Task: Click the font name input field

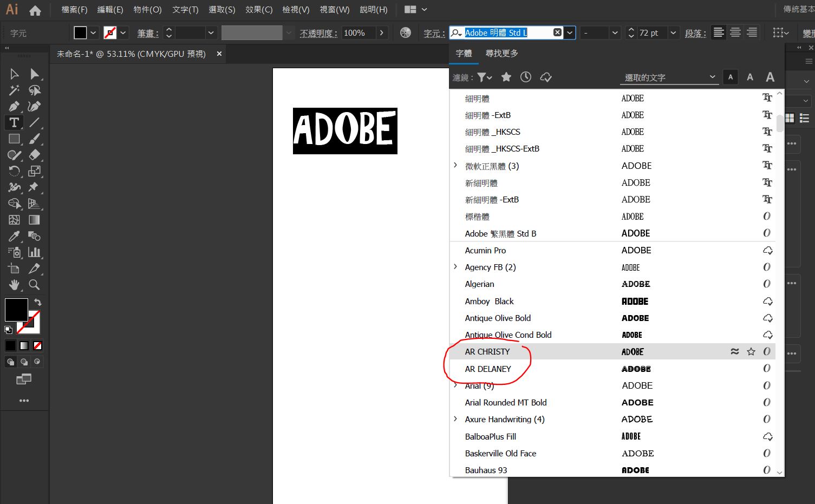Action: pos(507,33)
